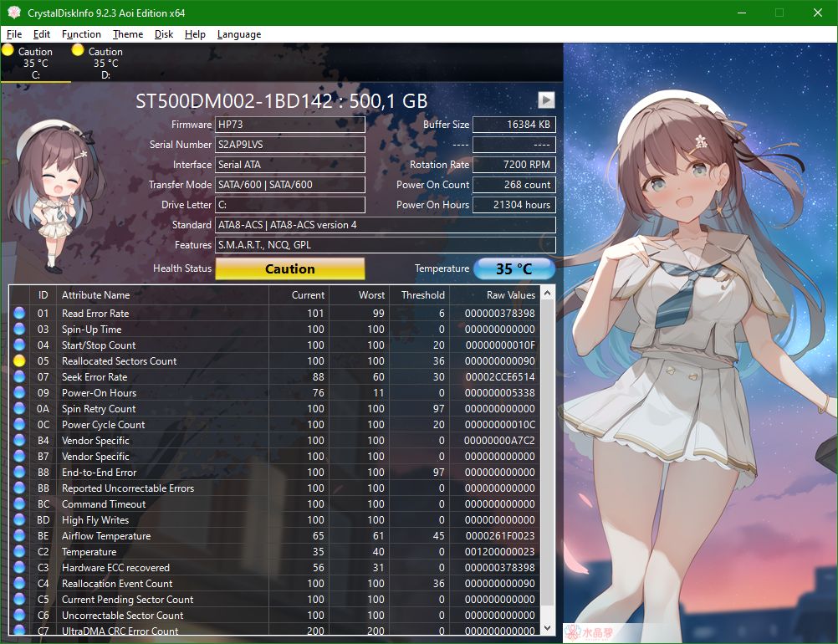Click the blue status icon for Power-On Hours
Viewport: 838px width, 644px height.
coord(19,393)
